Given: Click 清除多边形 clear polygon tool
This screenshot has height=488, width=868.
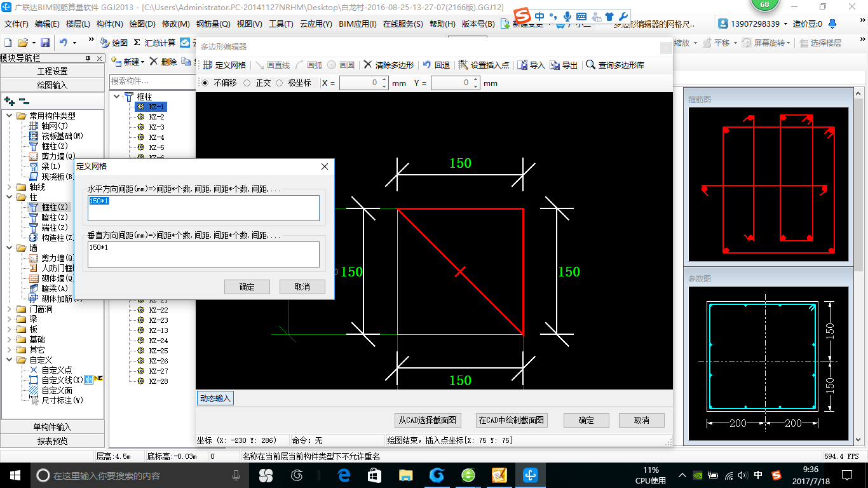Looking at the screenshot, I should point(388,65).
